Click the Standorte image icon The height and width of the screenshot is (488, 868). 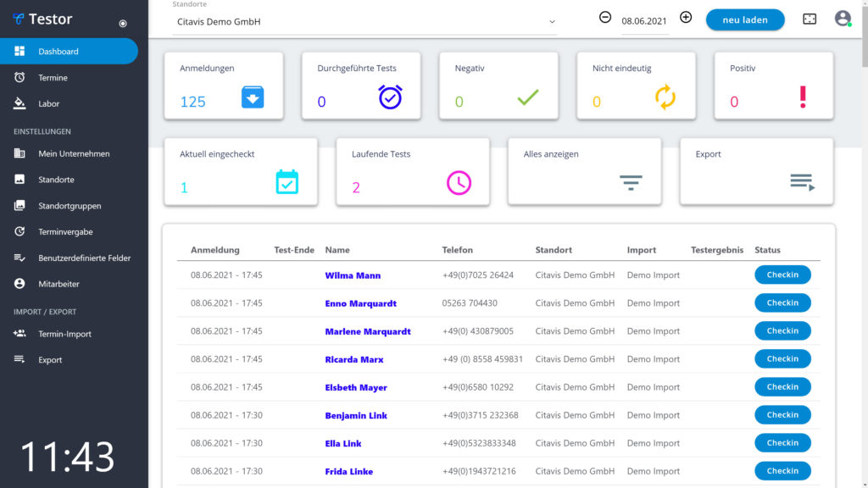pyautogui.click(x=19, y=180)
